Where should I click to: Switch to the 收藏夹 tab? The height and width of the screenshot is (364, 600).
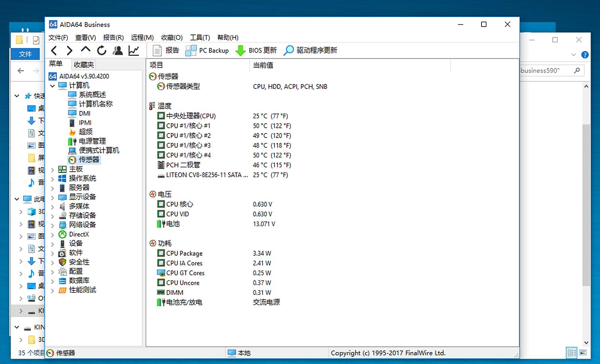click(84, 64)
